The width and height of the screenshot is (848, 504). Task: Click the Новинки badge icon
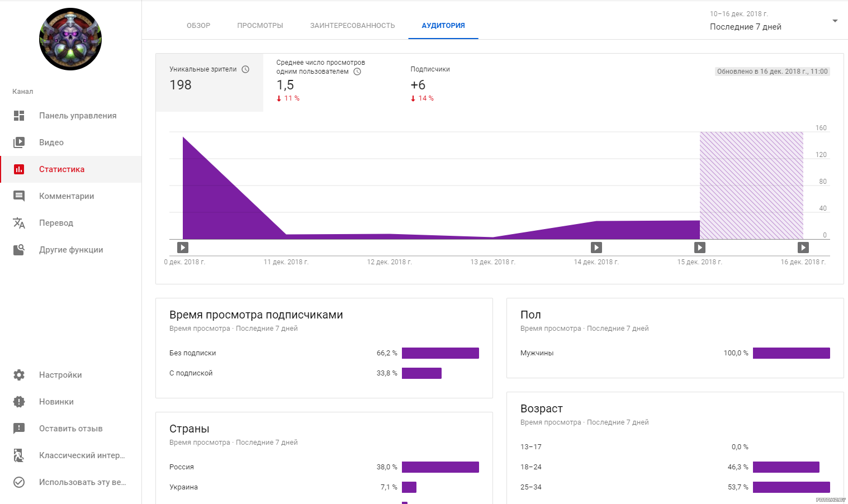pos(19,402)
